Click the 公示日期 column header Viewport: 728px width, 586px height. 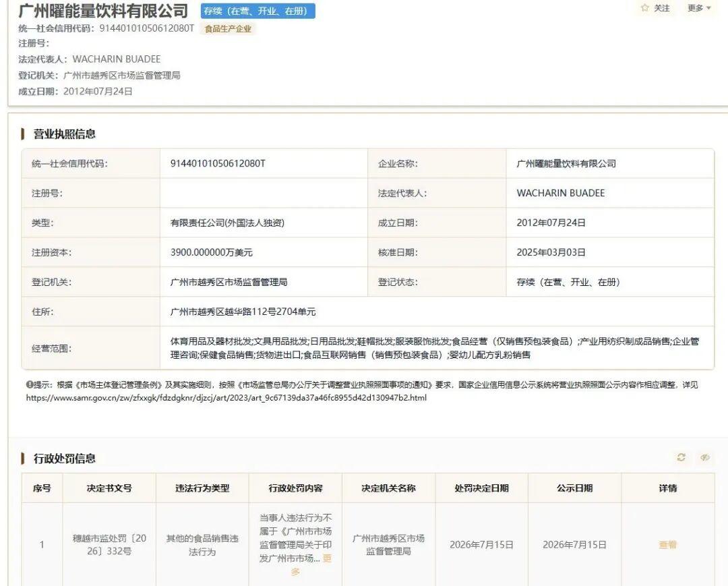point(575,488)
